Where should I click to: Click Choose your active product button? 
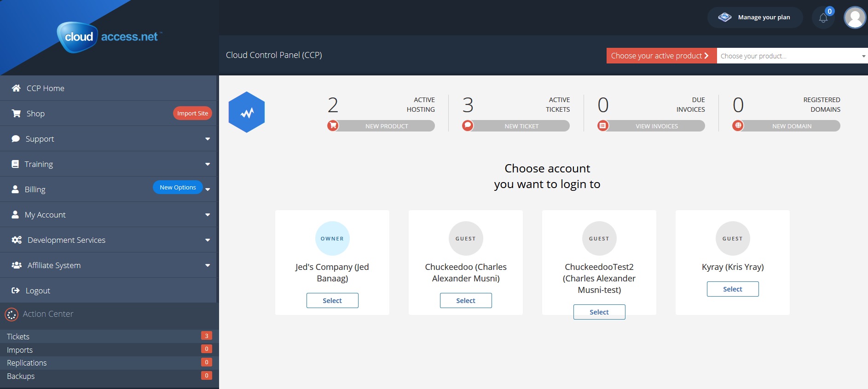pos(661,56)
